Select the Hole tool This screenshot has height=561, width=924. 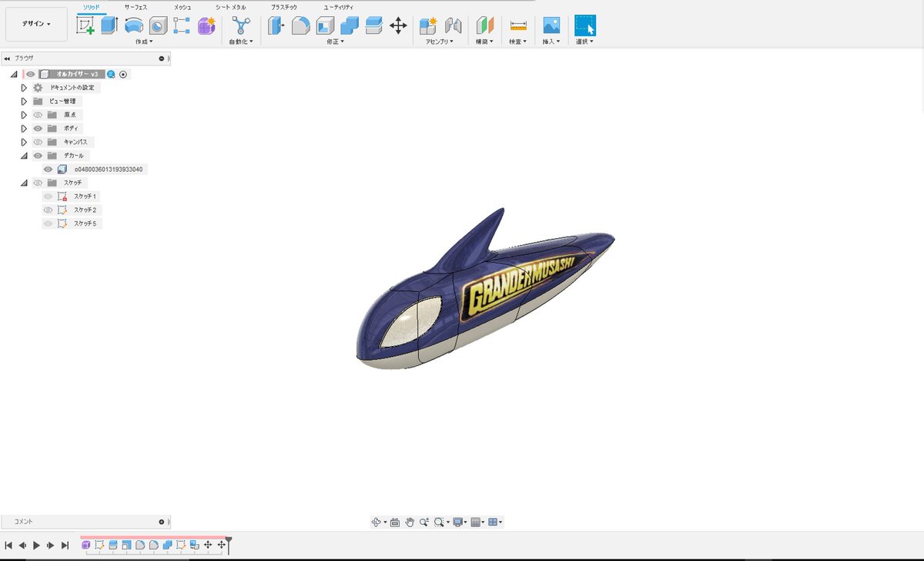pyautogui.click(x=158, y=25)
